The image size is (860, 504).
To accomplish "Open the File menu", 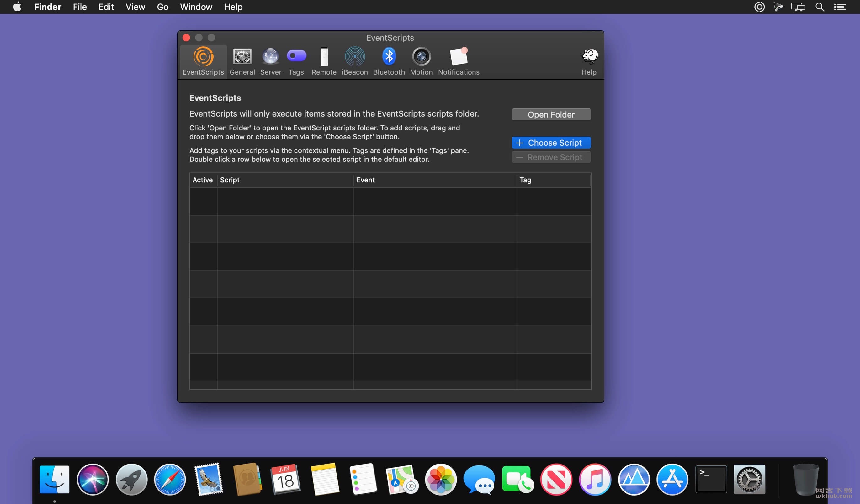I will 80,7.
